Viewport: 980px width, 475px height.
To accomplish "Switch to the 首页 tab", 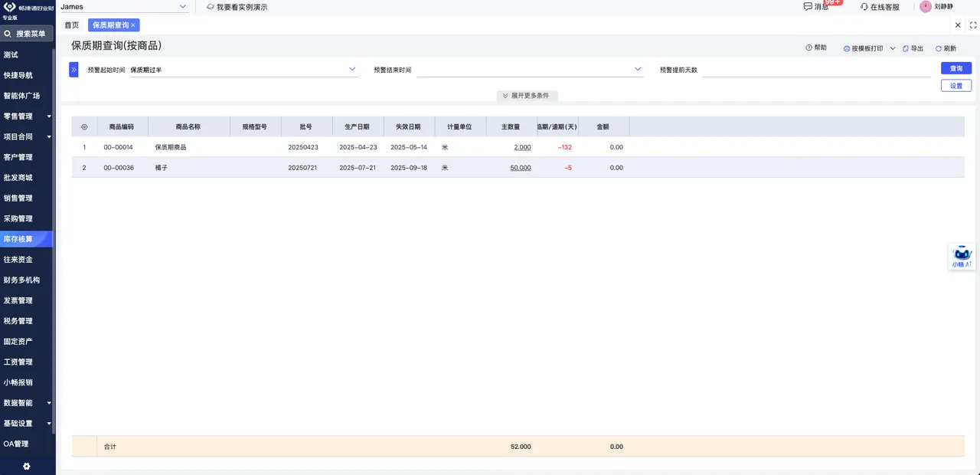I will pyautogui.click(x=71, y=25).
